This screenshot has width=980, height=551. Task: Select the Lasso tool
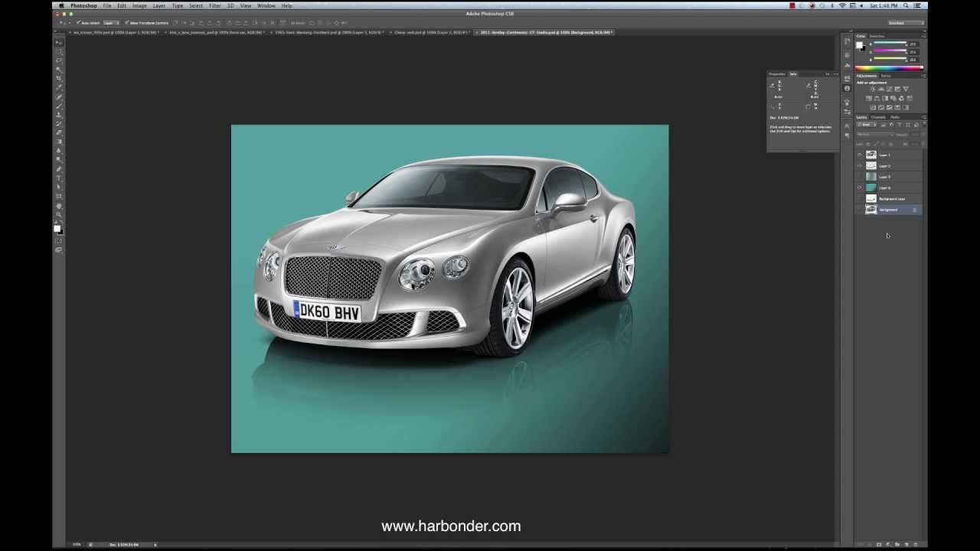click(x=59, y=60)
